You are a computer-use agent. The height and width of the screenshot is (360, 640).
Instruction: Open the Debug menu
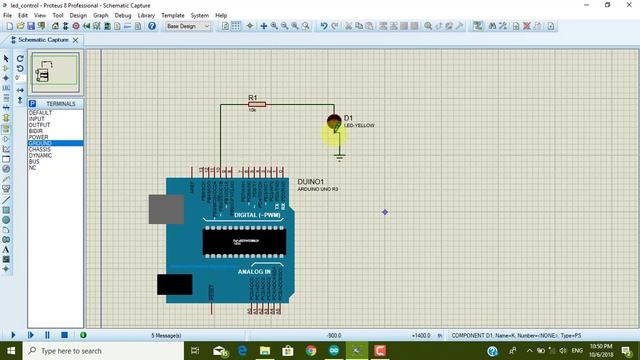tap(123, 16)
